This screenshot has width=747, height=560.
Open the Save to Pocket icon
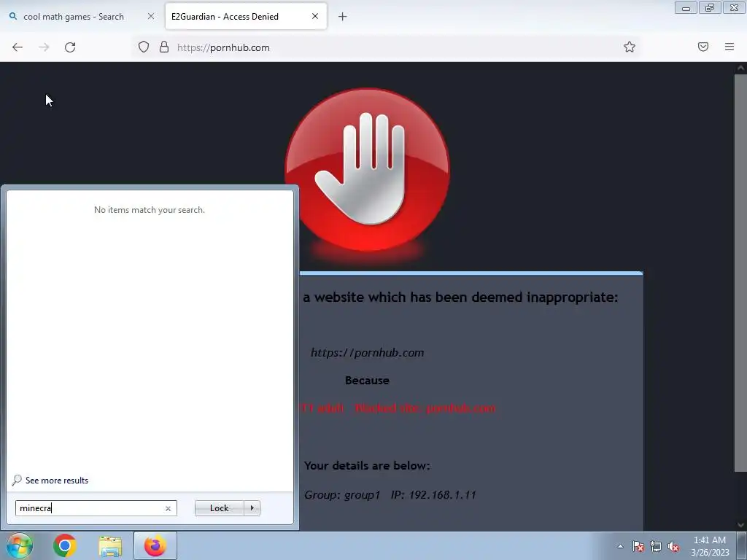coord(703,47)
